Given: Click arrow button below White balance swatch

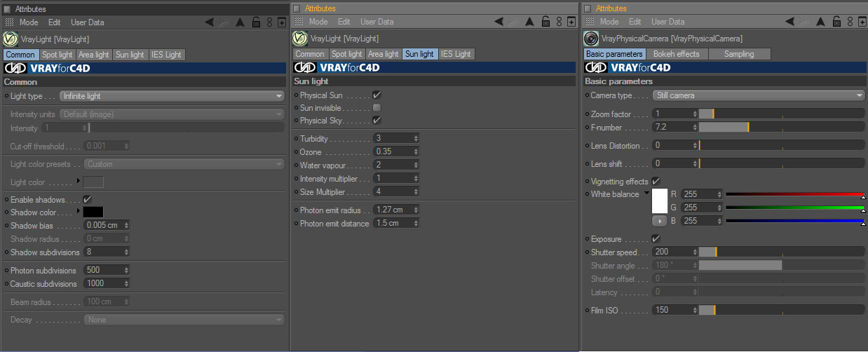Looking at the screenshot, I should pos(659,221).
